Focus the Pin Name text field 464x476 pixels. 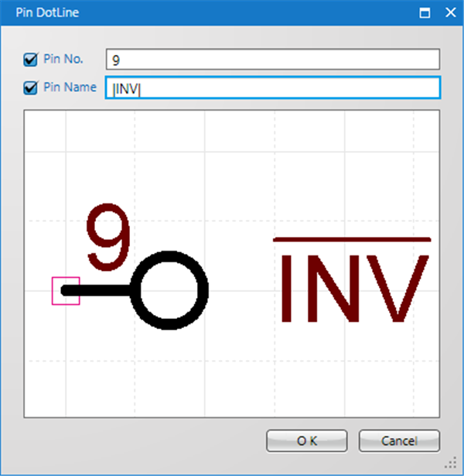pos(273,87)
